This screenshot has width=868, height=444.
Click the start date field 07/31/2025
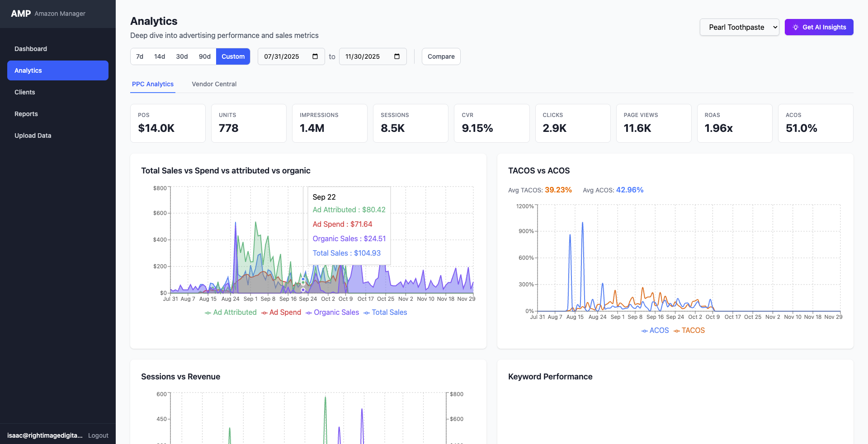point(291,56)
